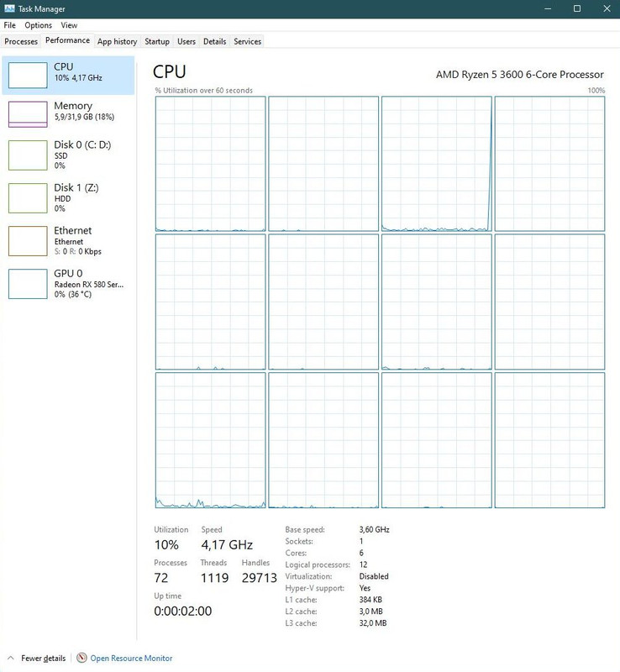Screen dimensions: 620x672
Task: Click the 5,9/31,9 GB (18%) memory usage text
Action: (x=84, y=117)
